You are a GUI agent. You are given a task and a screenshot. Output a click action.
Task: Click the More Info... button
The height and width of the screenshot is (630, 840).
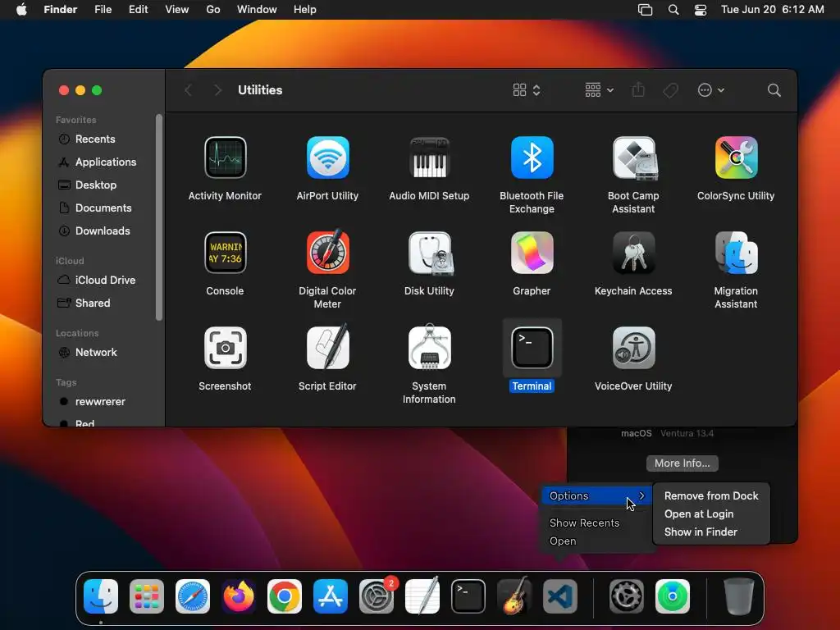click(x=682, y=463)
